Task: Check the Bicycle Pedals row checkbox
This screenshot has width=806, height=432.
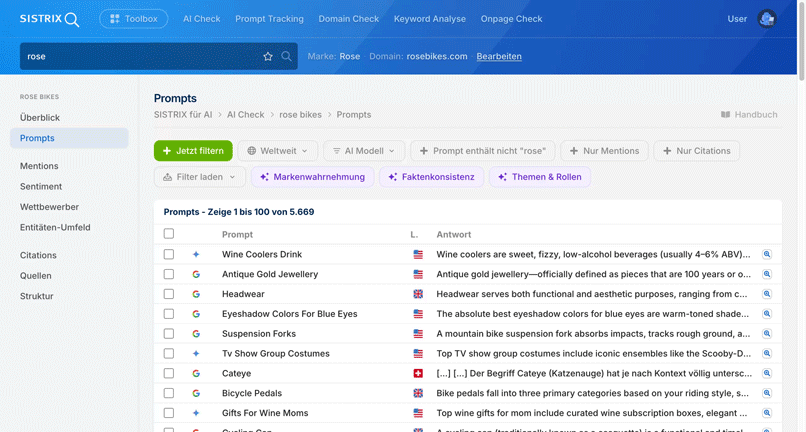Action: pos(169,393)
